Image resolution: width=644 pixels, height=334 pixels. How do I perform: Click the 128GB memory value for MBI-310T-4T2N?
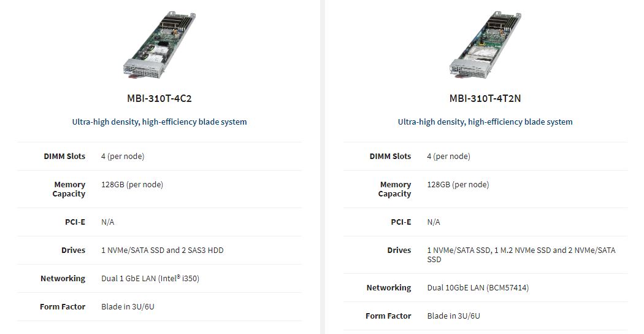tap(458, 184)
